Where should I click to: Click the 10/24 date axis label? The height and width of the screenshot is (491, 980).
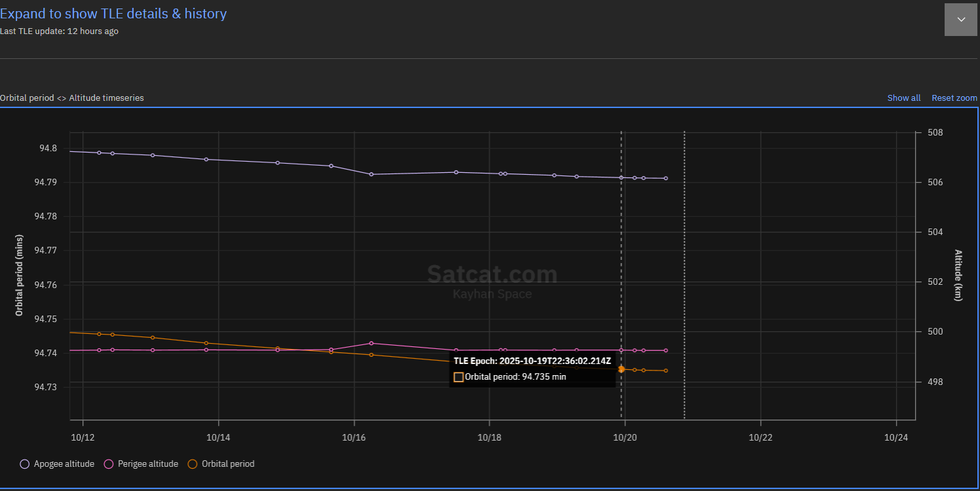[x=895, y=437]
